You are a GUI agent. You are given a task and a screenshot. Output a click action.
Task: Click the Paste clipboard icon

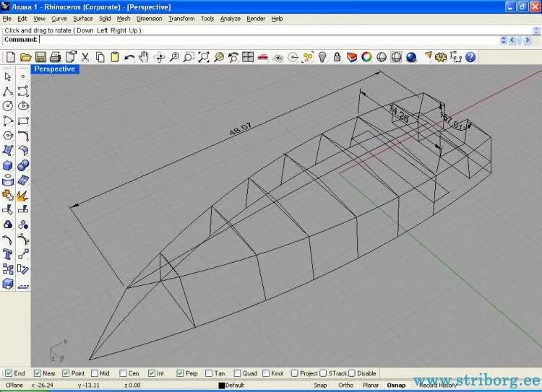(x=114, y=57)
